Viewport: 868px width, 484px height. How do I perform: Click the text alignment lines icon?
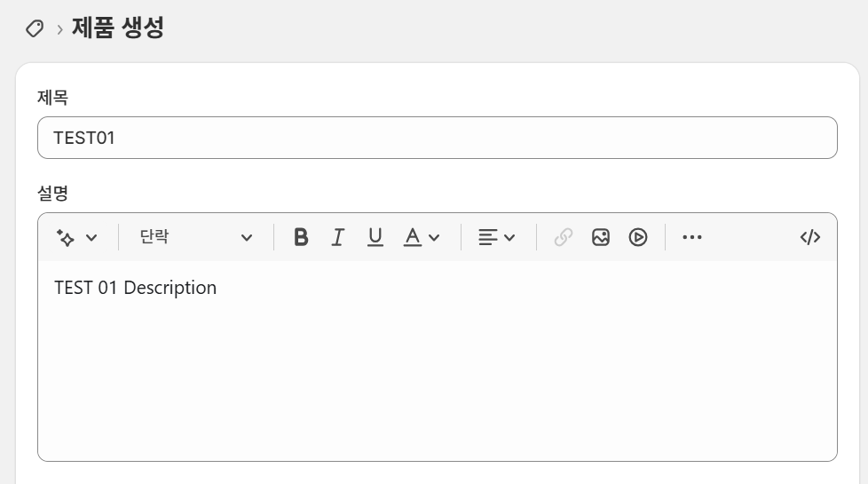coord(487,237)
